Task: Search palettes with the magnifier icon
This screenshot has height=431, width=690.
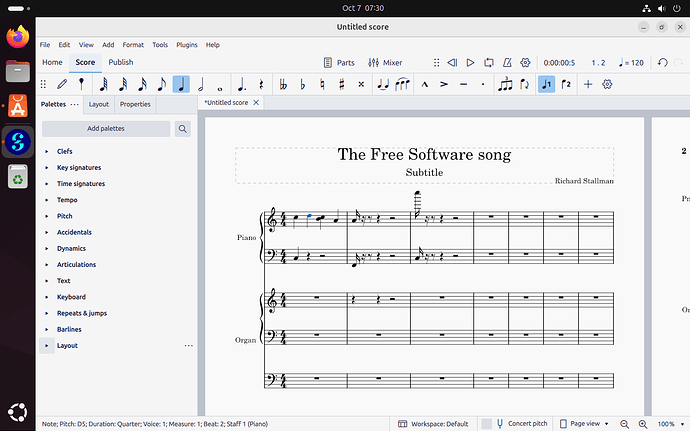Action: (x=183, y=129)
